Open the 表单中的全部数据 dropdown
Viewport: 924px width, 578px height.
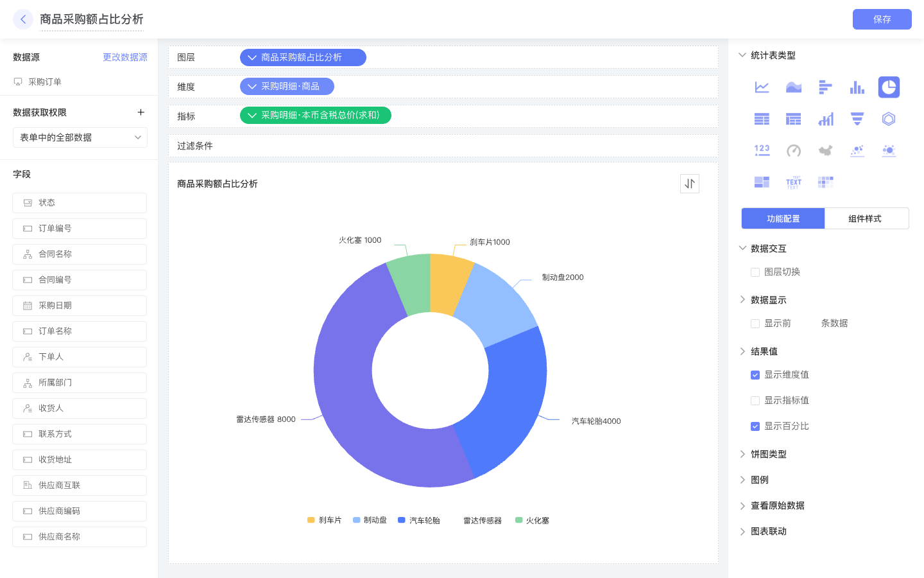pyautogui.click(x=80, y=137)
